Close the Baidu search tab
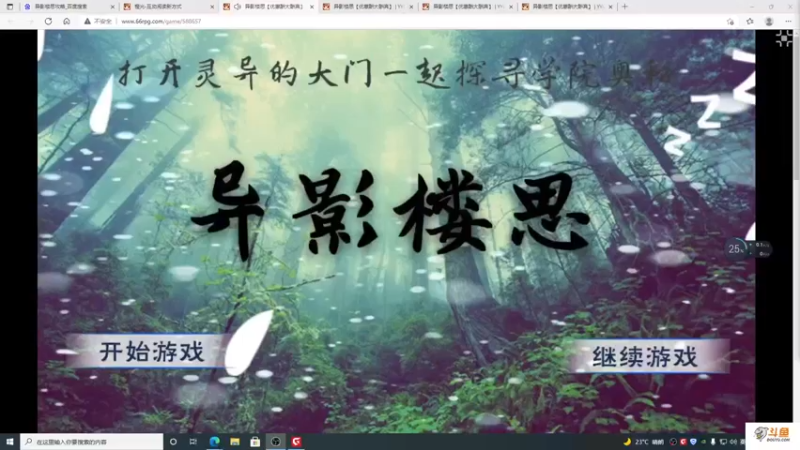 coord(113,7)
